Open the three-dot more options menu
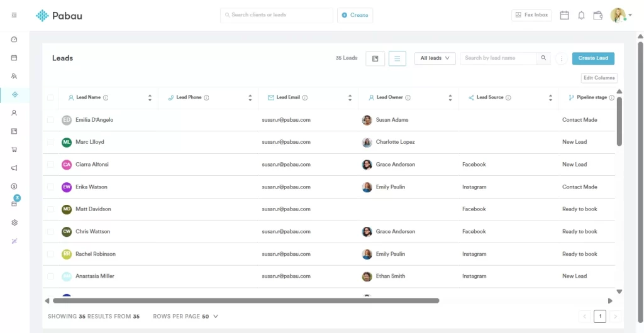This screenshot has width=644, height=333. click(561, 58)
